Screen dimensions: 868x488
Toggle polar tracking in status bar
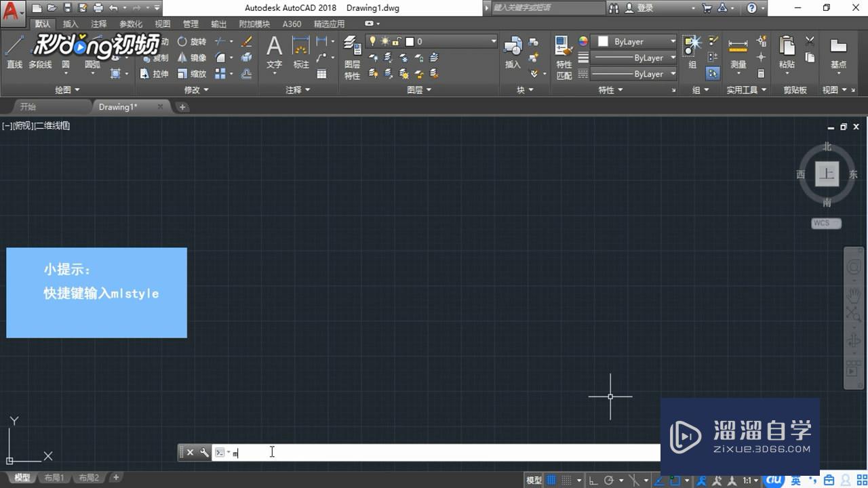(608, 480)
